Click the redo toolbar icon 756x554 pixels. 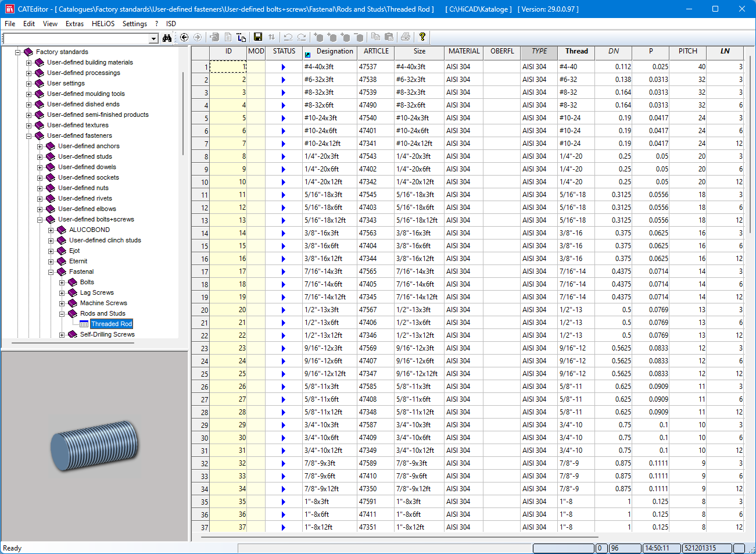click(302, 37)
